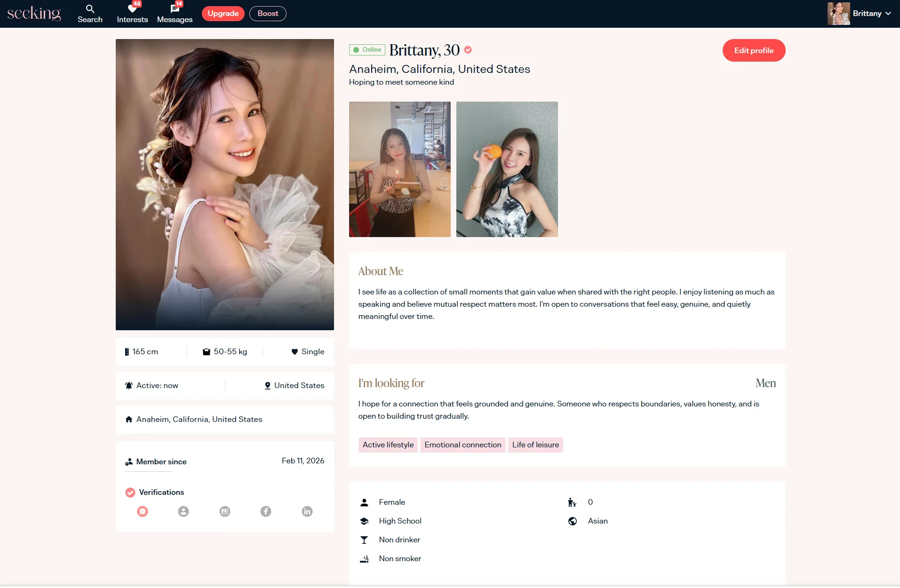Viewport: 900px width, 588px height.
Task: Select the Active lifestyle tag
Action: 388,445
